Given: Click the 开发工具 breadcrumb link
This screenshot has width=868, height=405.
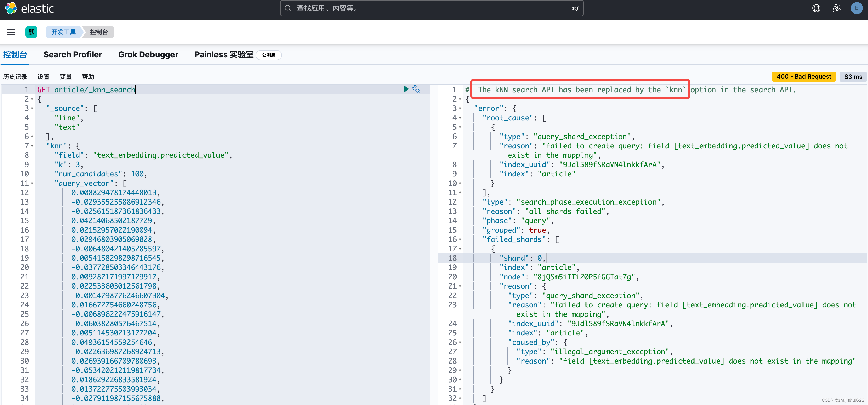Looking at the screenshot, I should 63,32.
